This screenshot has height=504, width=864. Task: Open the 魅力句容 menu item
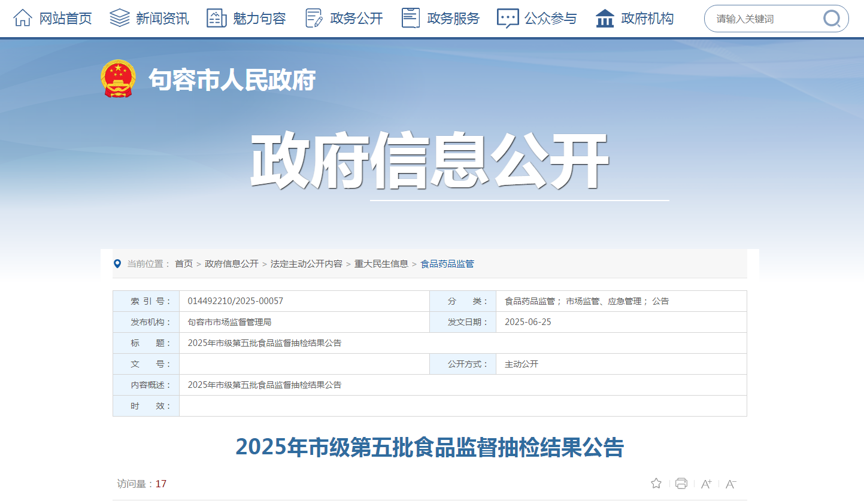pos(259,19)
